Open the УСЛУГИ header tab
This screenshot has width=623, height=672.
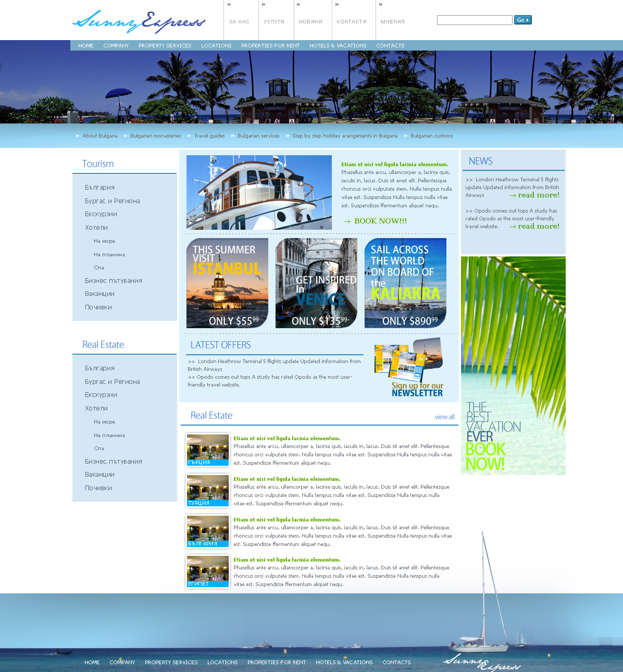click(274, 22)
